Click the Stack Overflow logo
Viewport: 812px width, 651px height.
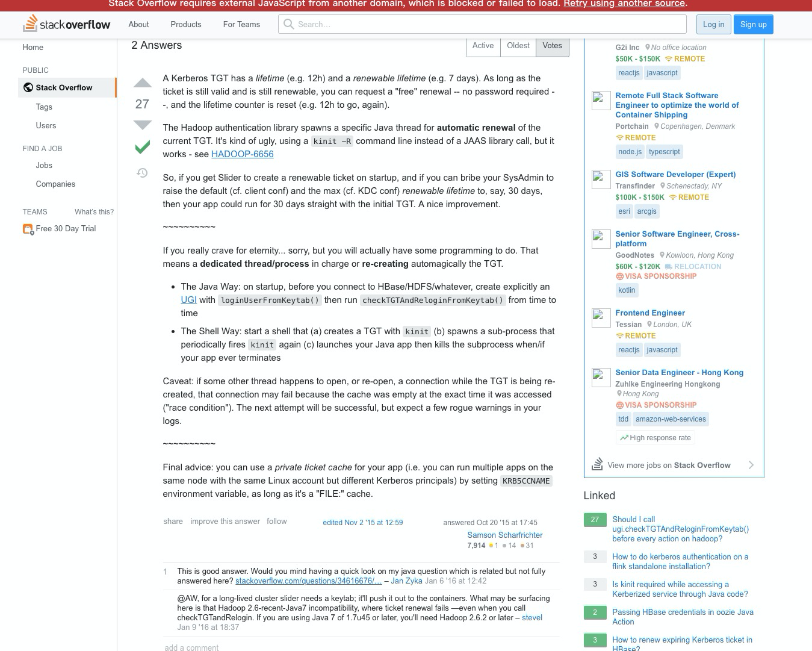pos(66,24)
